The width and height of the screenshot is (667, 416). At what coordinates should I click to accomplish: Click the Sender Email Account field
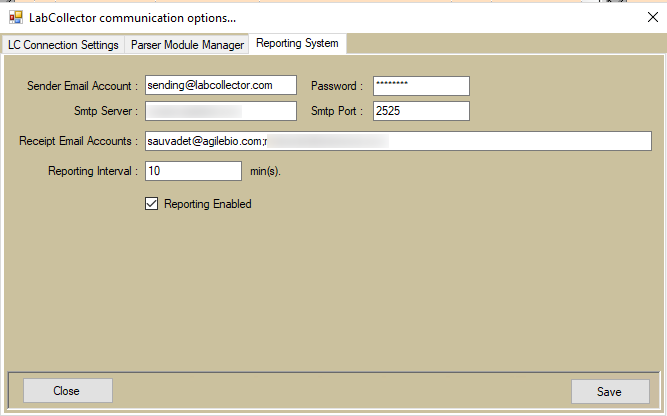(221, 85)
